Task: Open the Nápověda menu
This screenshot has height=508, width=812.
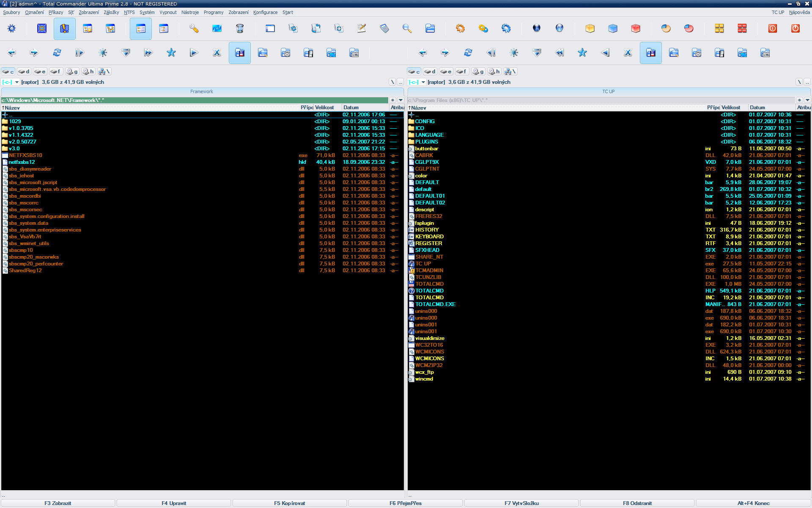Action: [799, 12]
